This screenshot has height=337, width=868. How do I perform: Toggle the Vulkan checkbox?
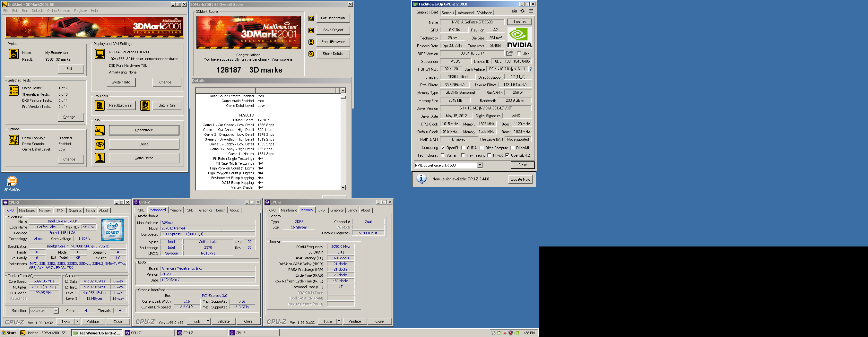coord(443,155)
